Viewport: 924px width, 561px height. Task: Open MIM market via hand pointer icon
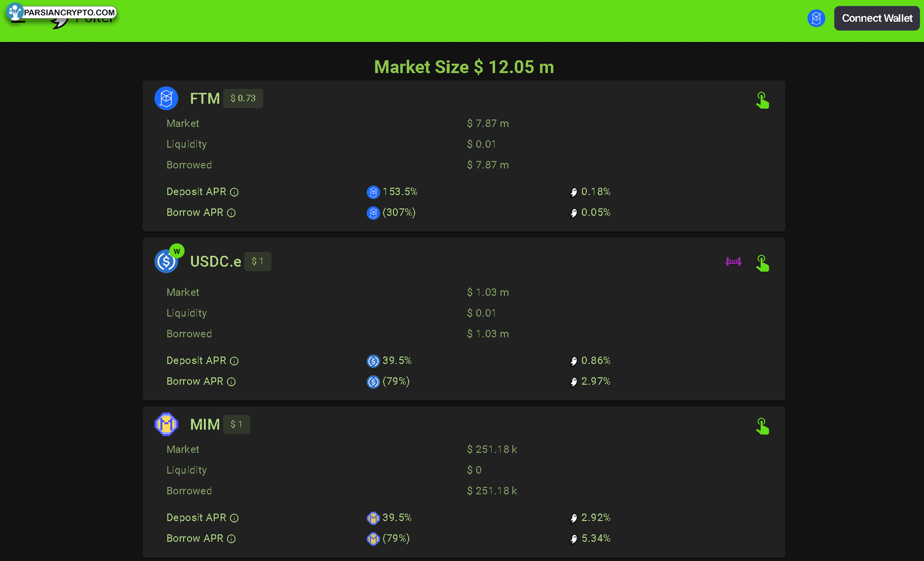(762, 426)
